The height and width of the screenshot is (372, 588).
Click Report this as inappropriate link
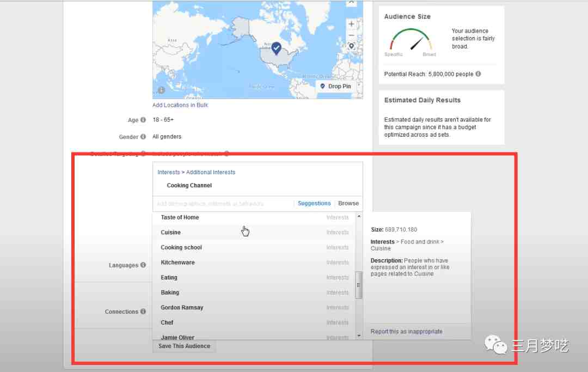click(x=407, y=332)
